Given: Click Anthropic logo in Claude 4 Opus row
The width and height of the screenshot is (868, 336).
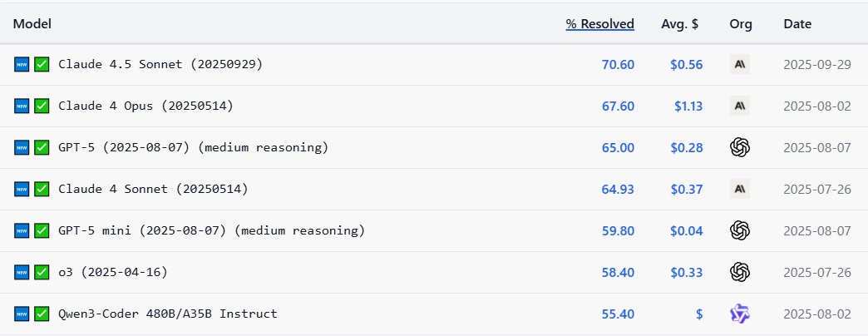Looking at the screenshot, I should (740, 106).
